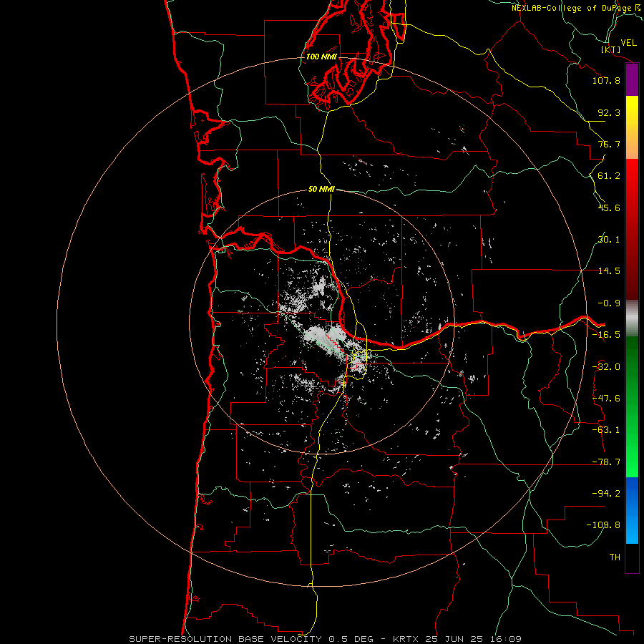The image size is (644, 644).
Task: Click the blue segment of the velocity color bar
Action: [x=632, y=510]
